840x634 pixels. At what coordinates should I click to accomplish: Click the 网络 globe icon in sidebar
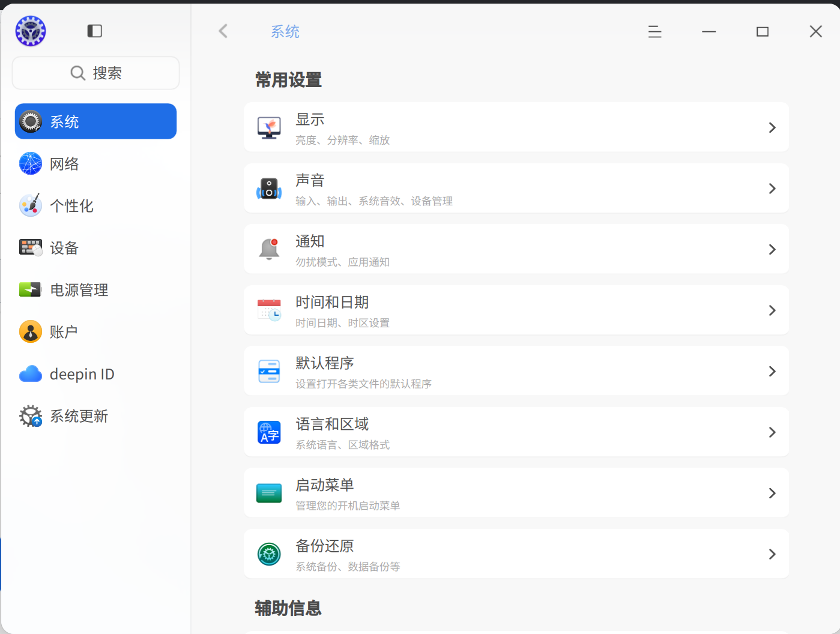(x=31, y=164)
